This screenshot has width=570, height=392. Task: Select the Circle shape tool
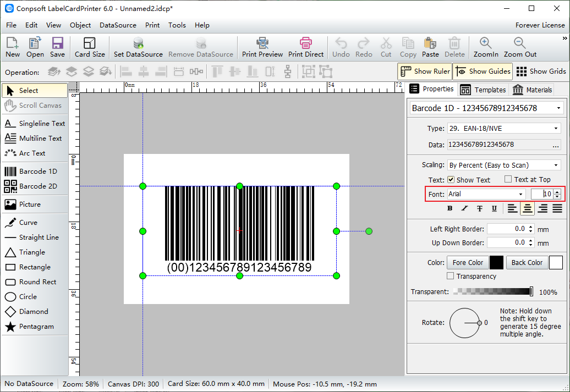(x=35, y=297)
